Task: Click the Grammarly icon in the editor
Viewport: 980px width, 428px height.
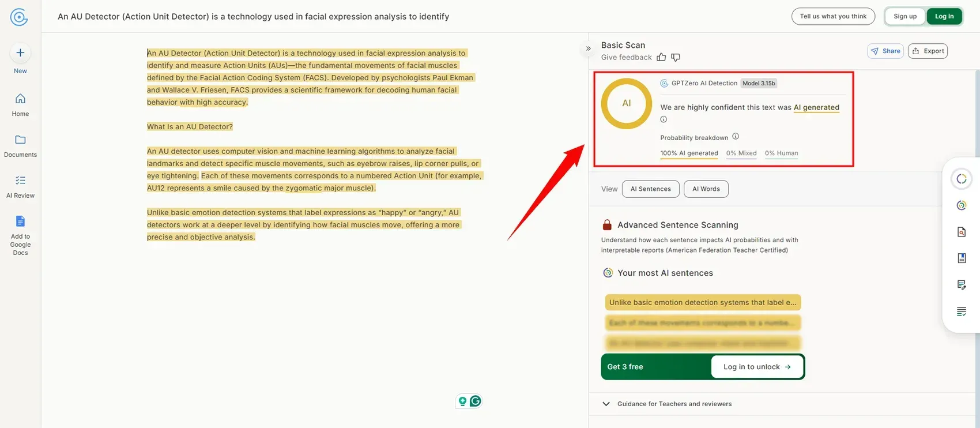Action: point(476,401)
